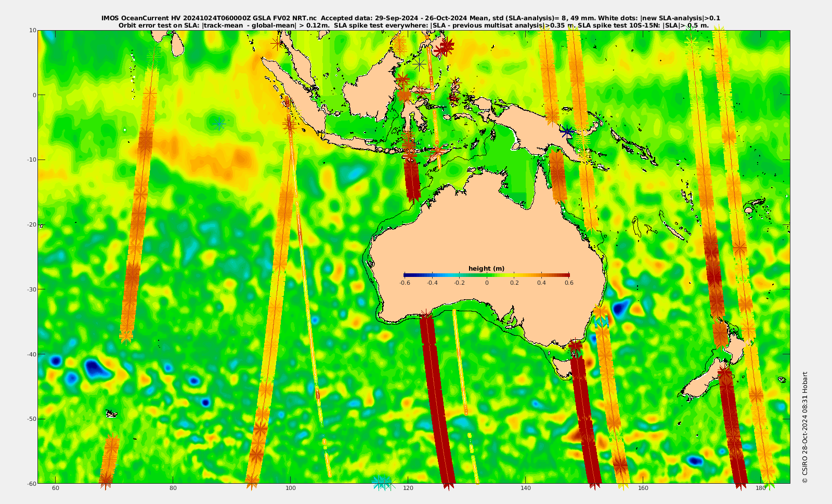The image size is (832, 504).
Task: Click the y-axis label -30
Action: [31, 289]
